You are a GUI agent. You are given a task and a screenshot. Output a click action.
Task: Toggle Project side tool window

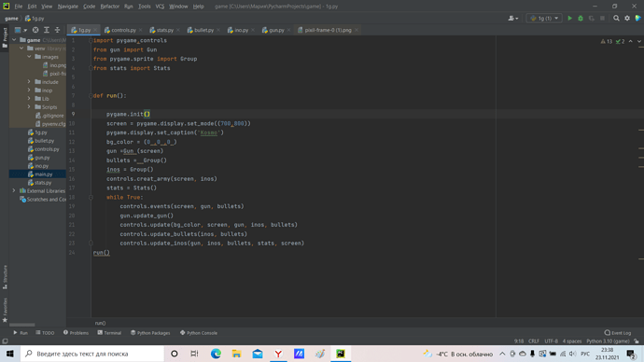[x=5, y=37]
